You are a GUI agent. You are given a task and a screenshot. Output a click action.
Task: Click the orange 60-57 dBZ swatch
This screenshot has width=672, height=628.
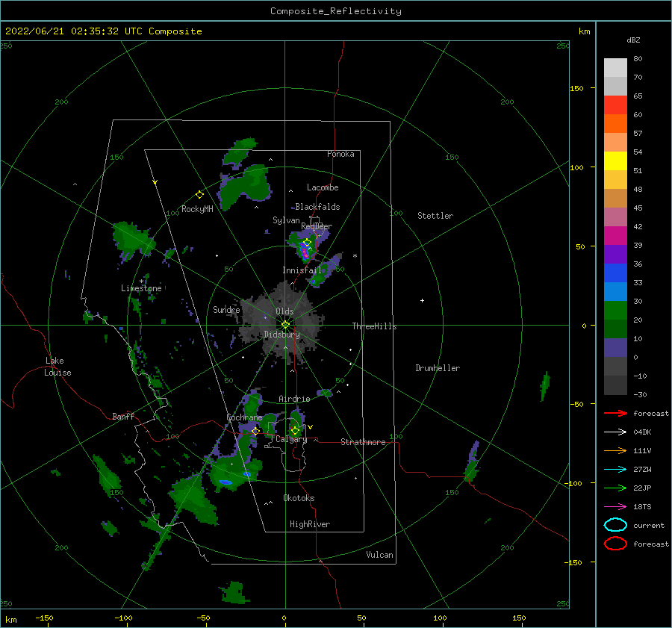click(x=615, y=124)
